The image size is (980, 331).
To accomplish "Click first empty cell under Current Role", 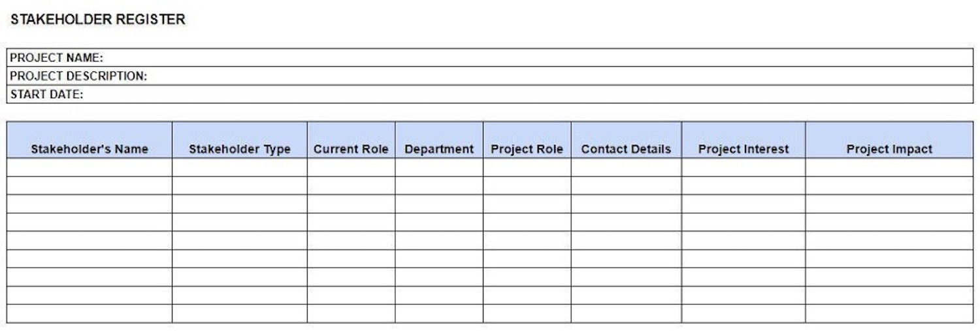I will (x=351, y=167).
